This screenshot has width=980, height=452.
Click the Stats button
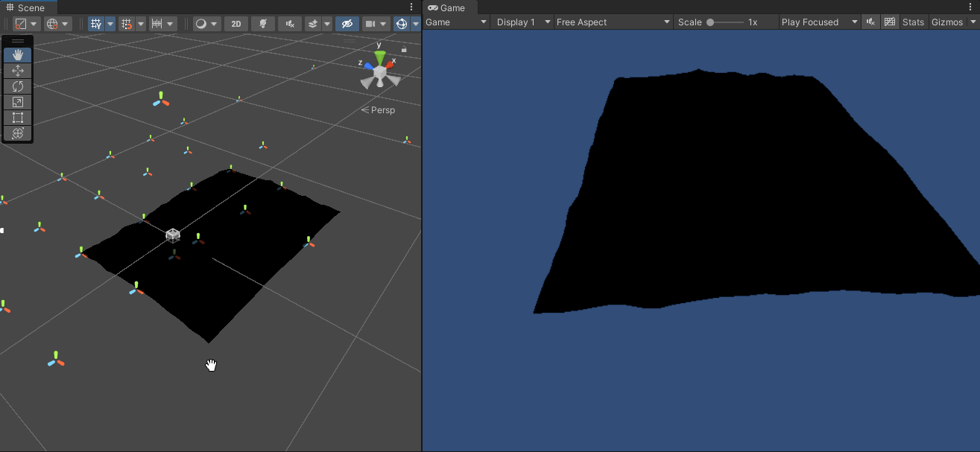point(913,22)
